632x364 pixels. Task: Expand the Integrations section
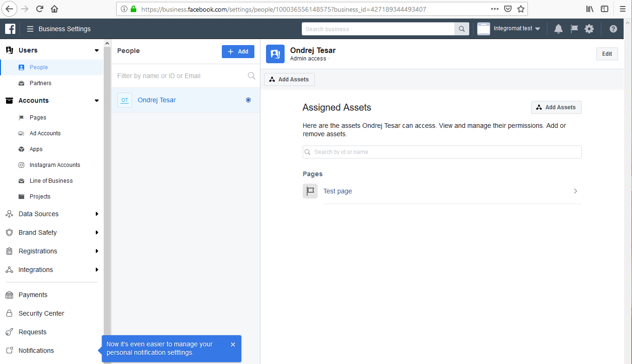tap(97, 270)
